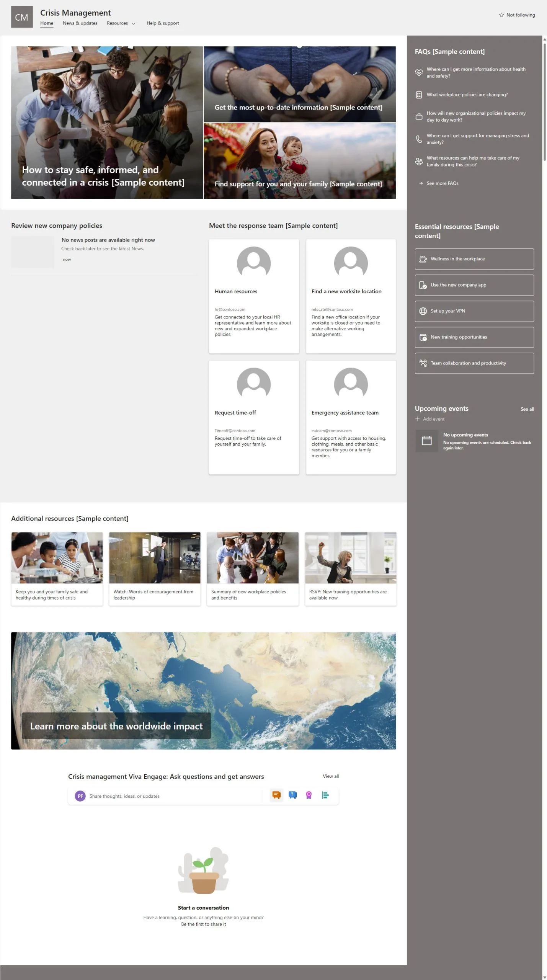Select the Viva Engage question icon
Viewport: 547px width, 980px height.
(292, 795)
